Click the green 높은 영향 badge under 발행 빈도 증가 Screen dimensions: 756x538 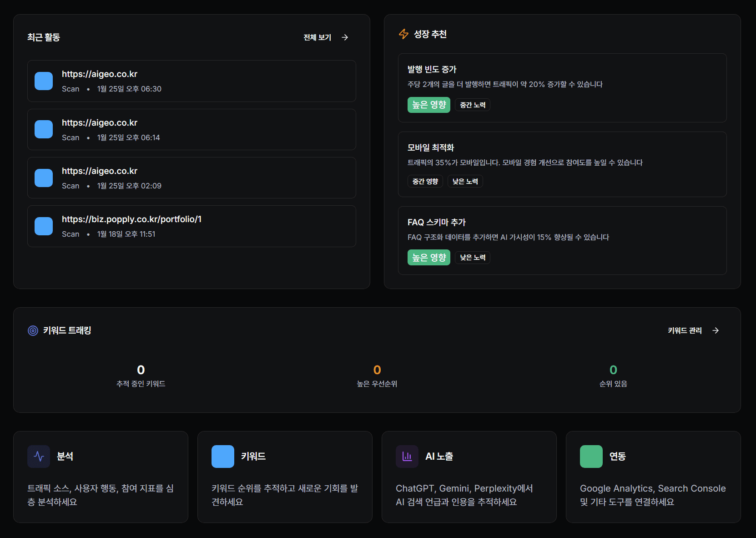[428, 104]
